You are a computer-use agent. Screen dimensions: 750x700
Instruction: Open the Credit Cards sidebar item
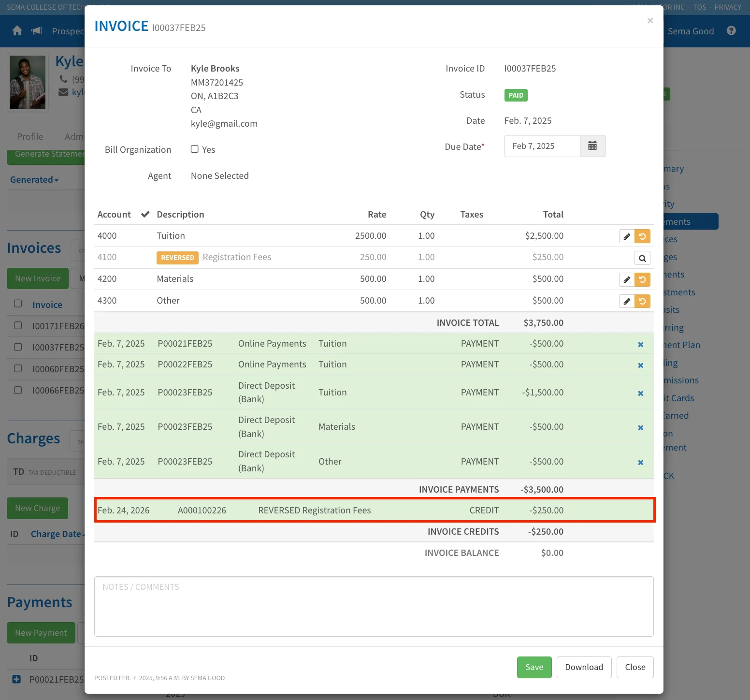[678, 398]
